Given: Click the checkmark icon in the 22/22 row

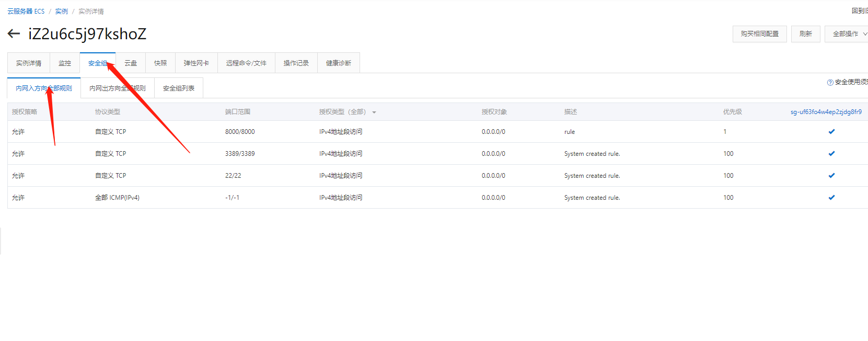Looking at the screenshot, I should coord(831,176).
